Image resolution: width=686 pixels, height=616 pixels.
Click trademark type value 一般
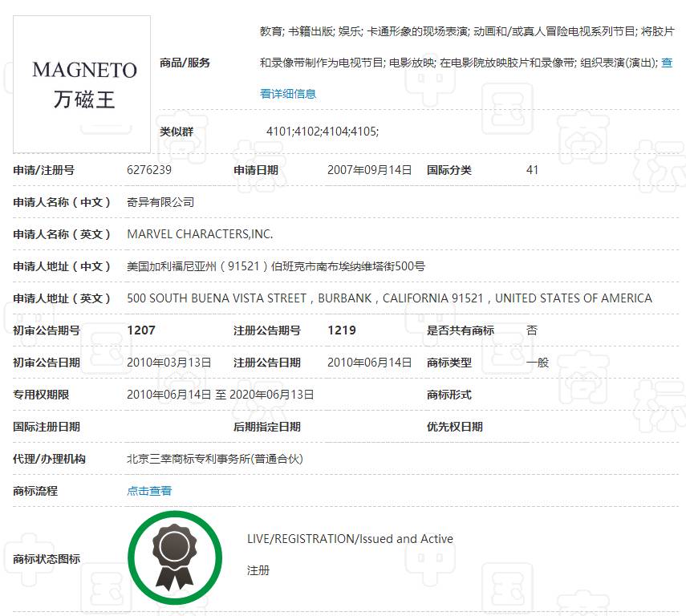coord(538,363)
